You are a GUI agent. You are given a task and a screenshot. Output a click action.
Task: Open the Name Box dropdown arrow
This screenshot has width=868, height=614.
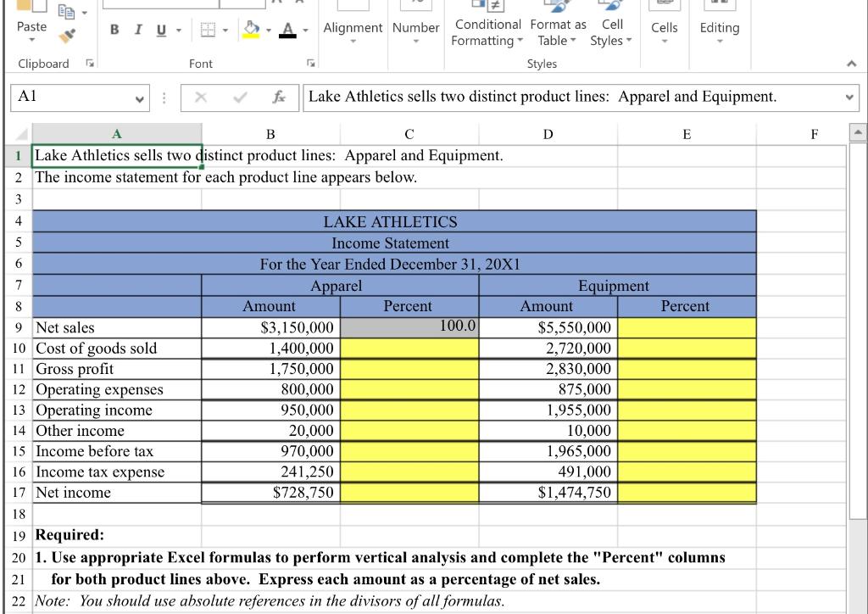140,98
